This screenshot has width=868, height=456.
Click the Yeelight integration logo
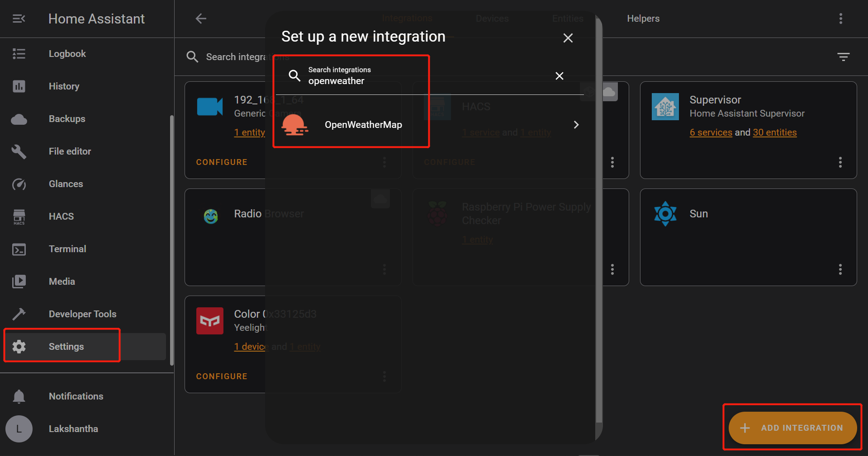(x=210, y=321)
